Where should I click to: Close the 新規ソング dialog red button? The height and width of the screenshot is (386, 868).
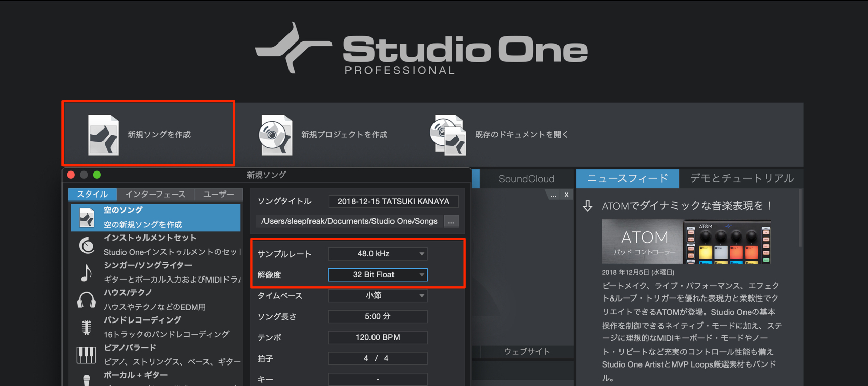point(71,175)
